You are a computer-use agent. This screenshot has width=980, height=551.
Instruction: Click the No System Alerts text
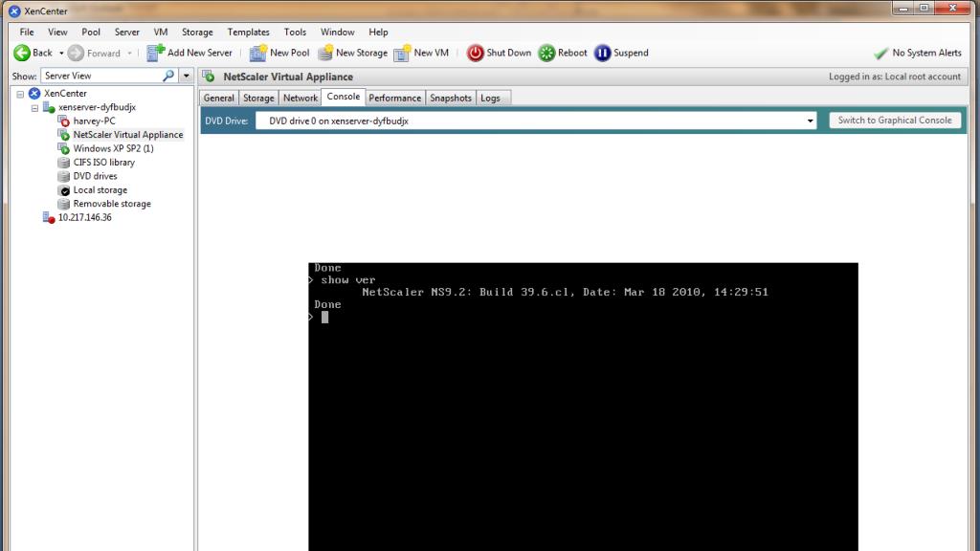click(x=926, y=54)
